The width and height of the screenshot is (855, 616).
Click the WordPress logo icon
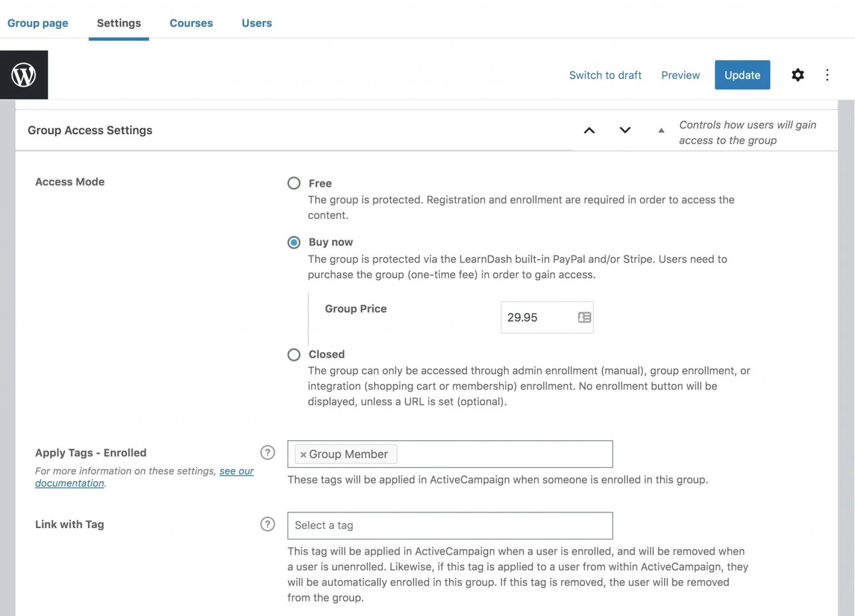24,75
